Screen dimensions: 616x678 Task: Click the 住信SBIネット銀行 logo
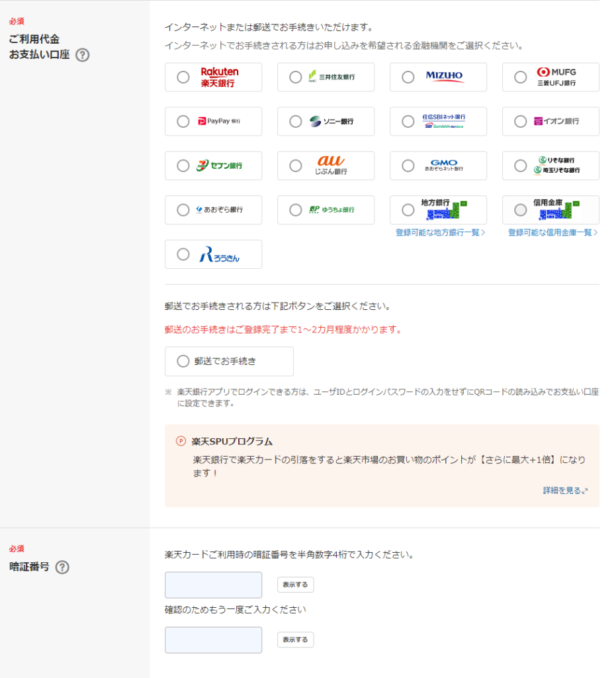tap(444, 121)
